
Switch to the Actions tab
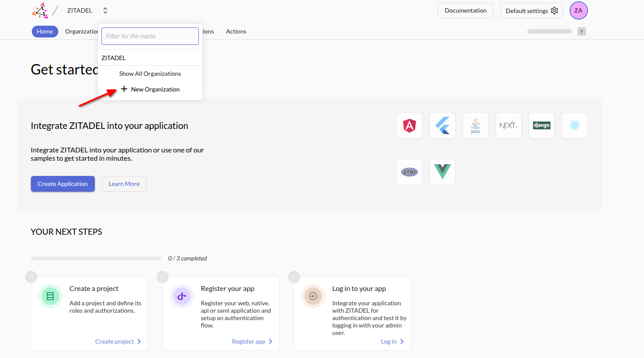point(236,31)
